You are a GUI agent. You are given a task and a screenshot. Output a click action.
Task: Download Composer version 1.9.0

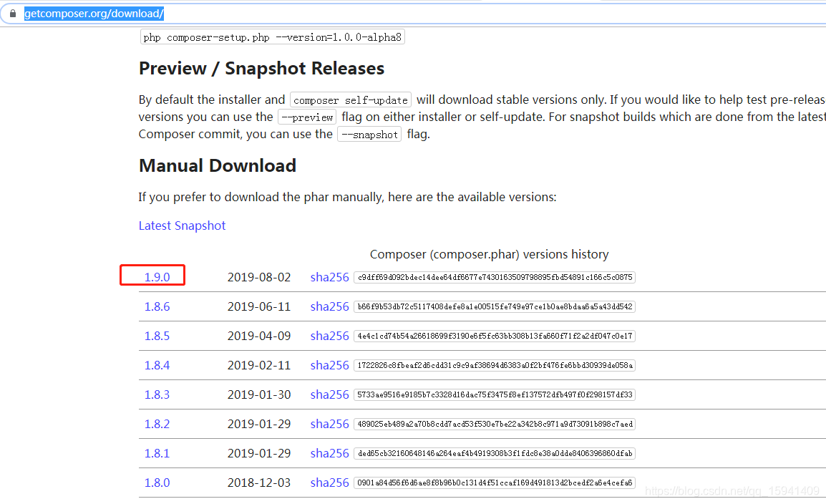click(157, 277)
